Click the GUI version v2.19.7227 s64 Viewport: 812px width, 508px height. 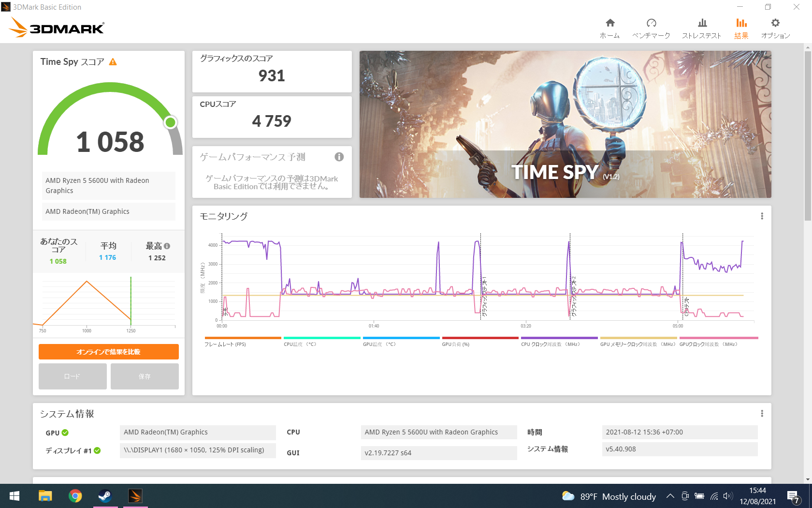439,453
